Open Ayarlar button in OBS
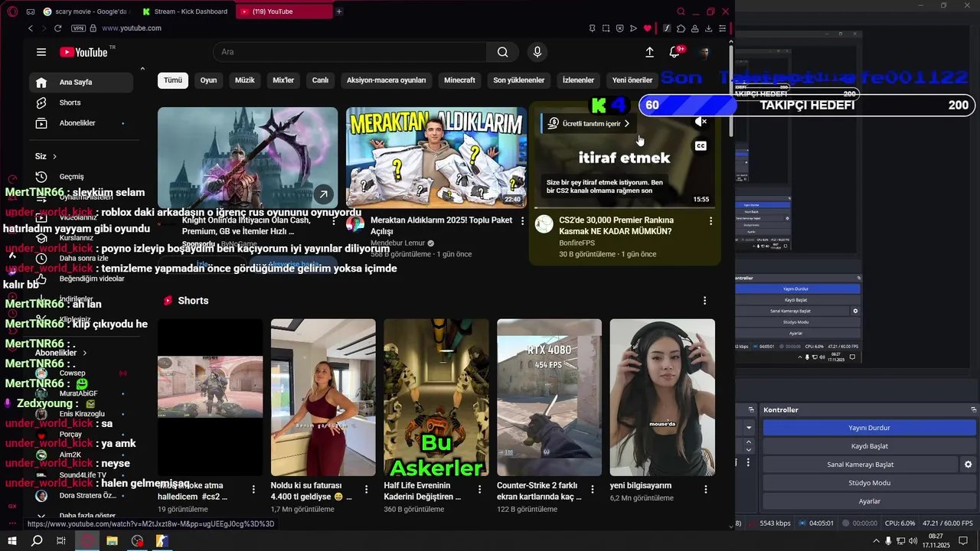 coord(869,501)
